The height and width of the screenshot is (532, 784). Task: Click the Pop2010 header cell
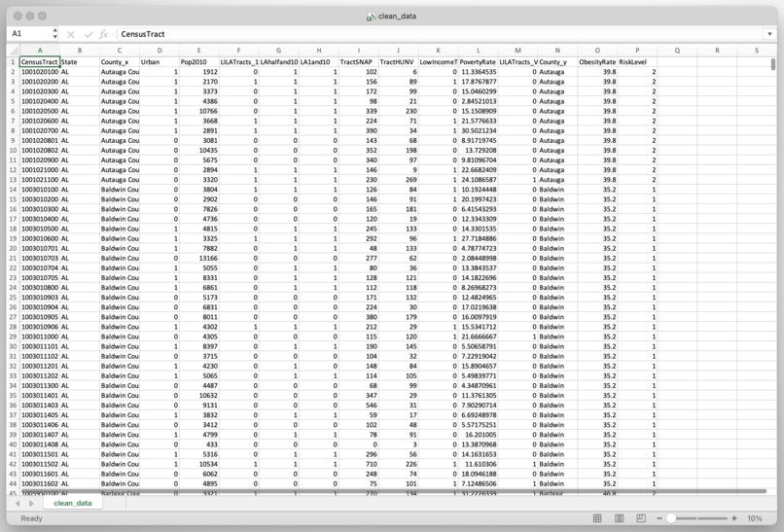click(199, 62)
